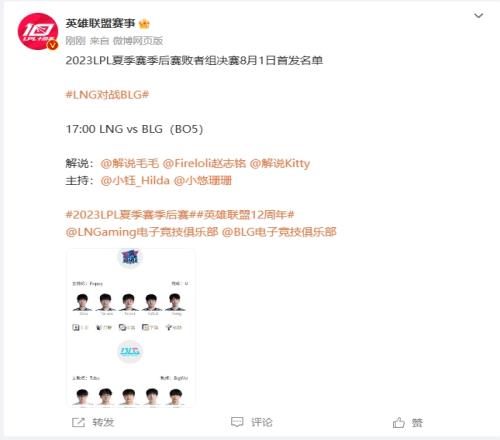
Task: Open the post options chevron menu
Action: [x=479, y=16]
